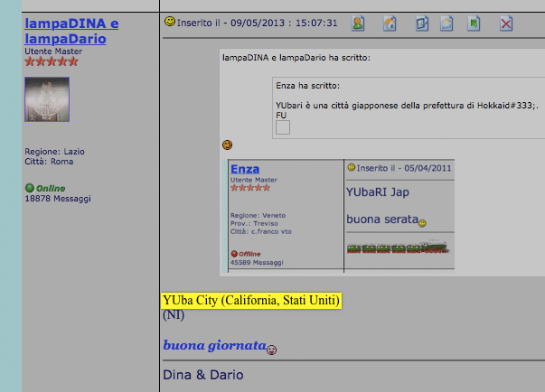The image size is (545, 392).
Task: Click the 'lampaDINA e lampaDario ha scritto:' quote header
Action: click(296, 58)
